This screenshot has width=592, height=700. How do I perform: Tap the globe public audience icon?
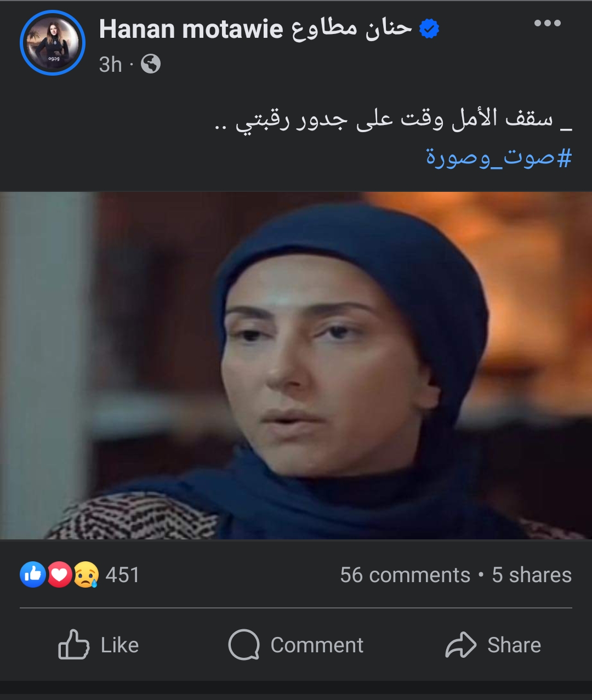pyautogui.click(x=151, y=65)
